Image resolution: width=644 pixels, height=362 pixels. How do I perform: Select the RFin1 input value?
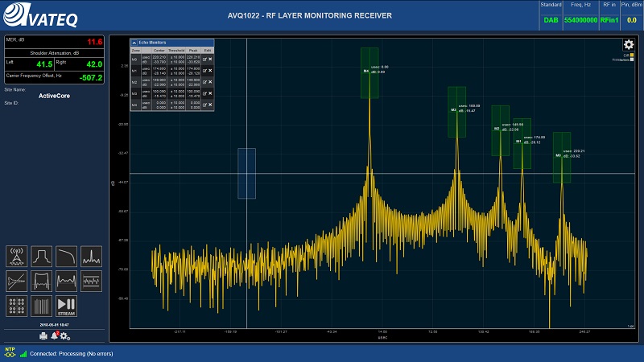pos(609,19)
